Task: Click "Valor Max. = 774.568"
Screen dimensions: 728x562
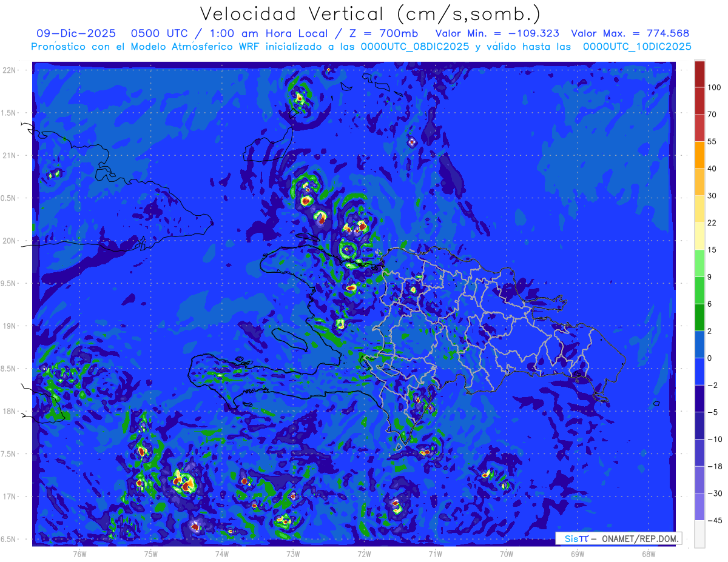Action: point(630,33)
